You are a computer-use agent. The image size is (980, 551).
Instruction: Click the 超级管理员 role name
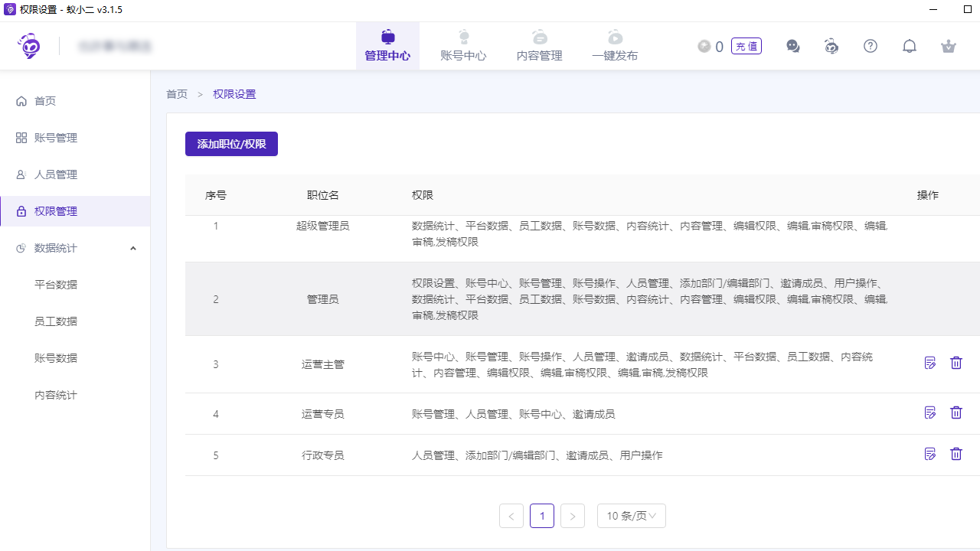point(323,226)
